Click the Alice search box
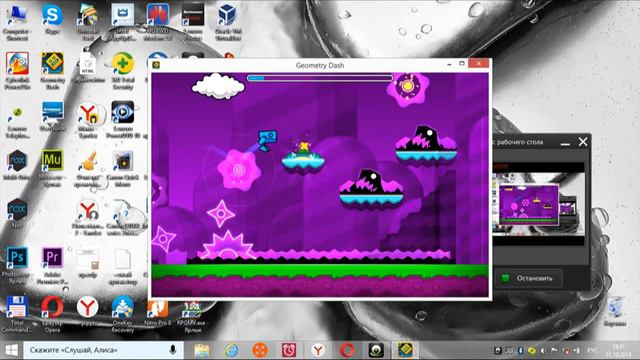The width and height of the screenshot is (640, 360). tap(103, 350)
